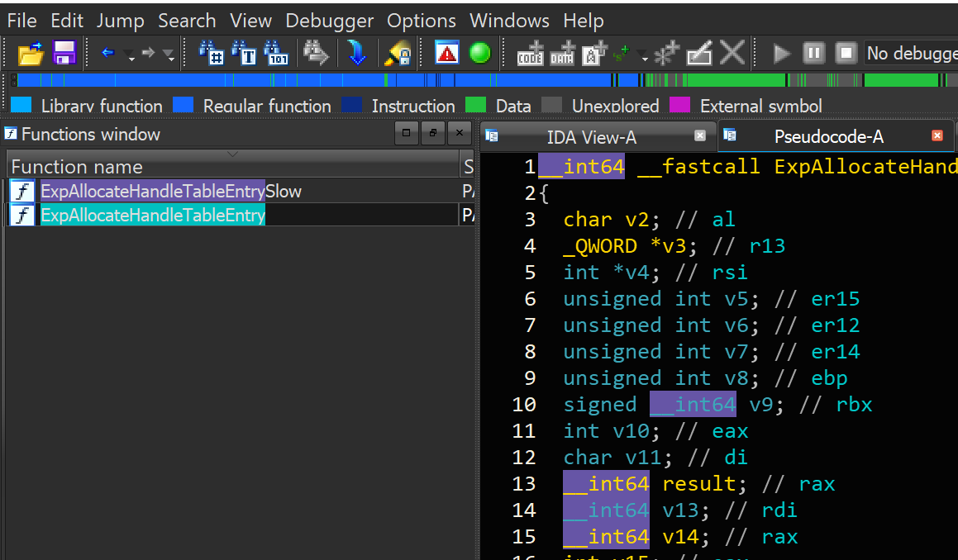
Task: Search for immediate value binoculars icon
Action: pos(212,53)
